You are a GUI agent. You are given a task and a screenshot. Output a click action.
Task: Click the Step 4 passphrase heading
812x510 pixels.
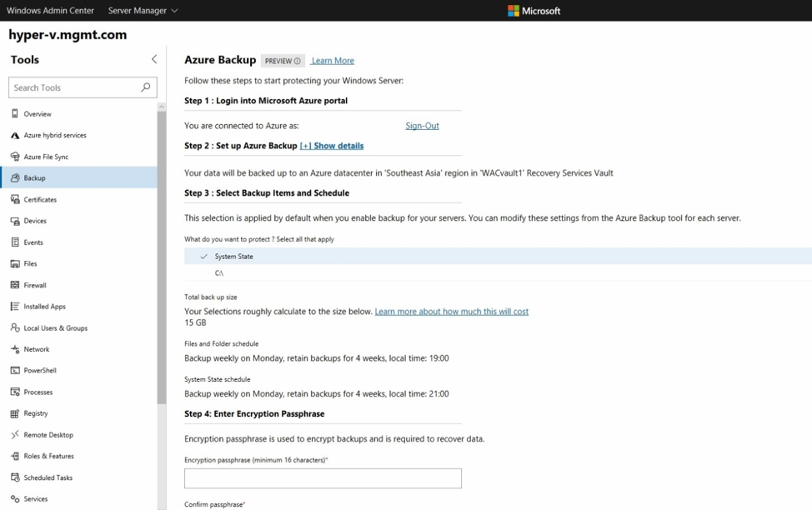click(254, 413)
